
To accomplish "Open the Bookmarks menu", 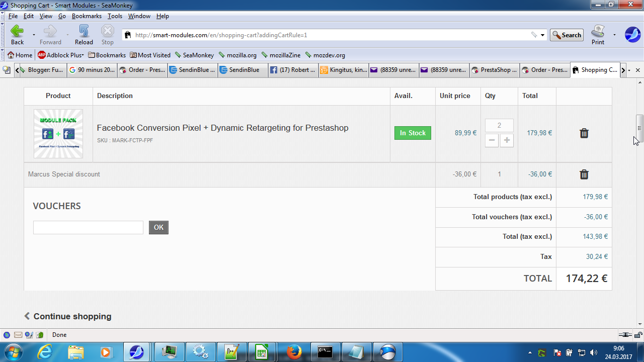I will 87,16.
